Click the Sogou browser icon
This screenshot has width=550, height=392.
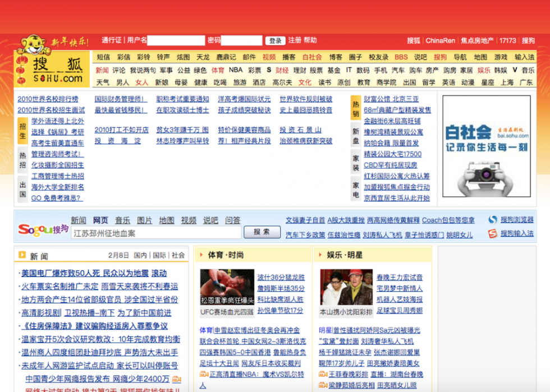coord(493,219)
